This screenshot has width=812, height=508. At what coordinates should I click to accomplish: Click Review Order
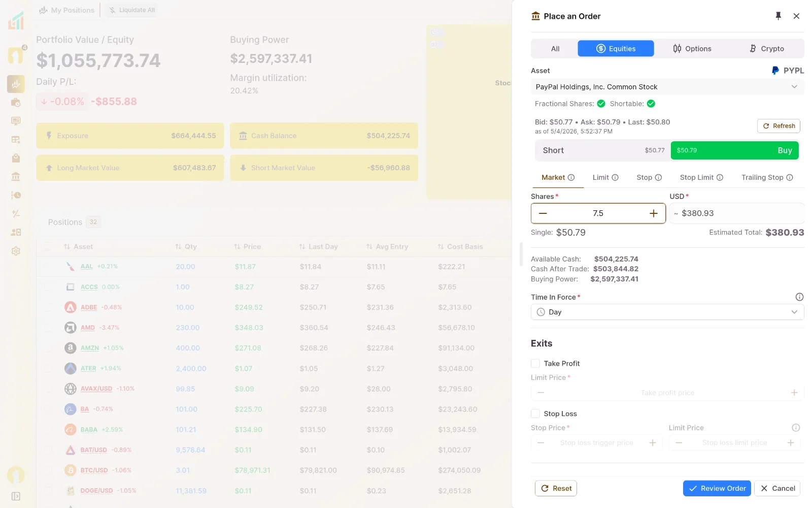click(717, 488)
